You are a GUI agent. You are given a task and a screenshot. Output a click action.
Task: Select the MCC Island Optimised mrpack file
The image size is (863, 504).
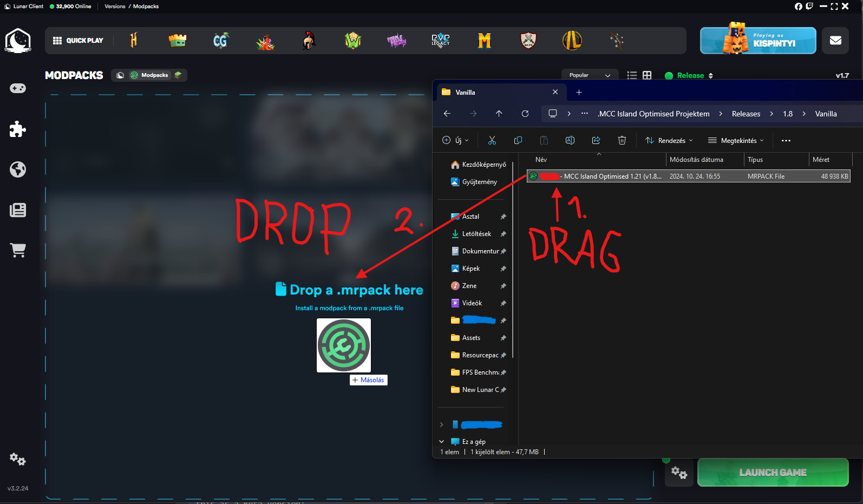(x=688, y=176)
